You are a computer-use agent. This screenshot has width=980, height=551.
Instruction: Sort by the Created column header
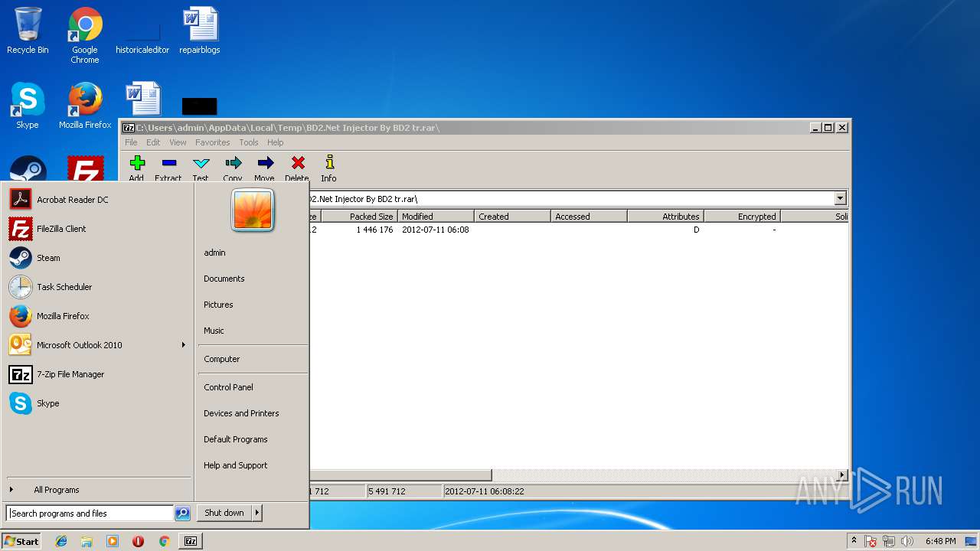pos(512,217)
